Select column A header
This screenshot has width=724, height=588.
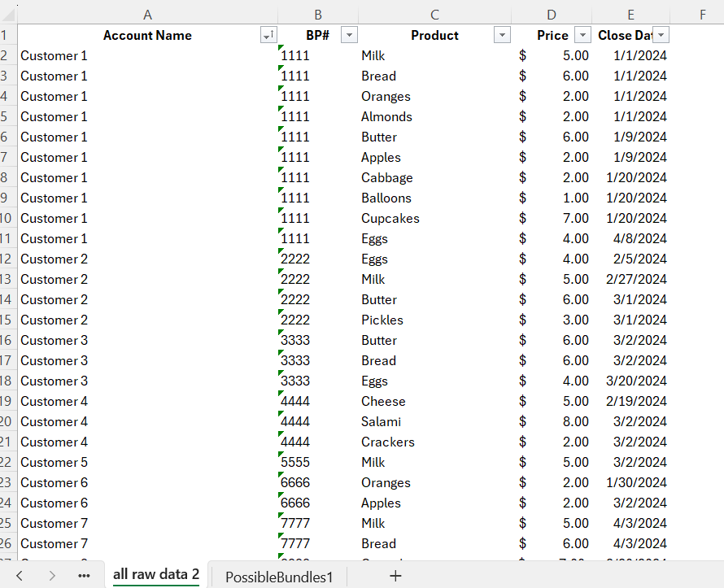(148, 15)
